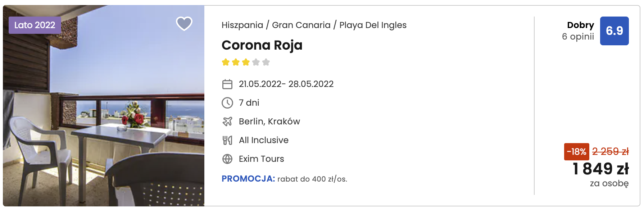Viewport: 644px width, 210px height.
Task: Click the Lato 2022 purple badge
Action: point(35,25)
